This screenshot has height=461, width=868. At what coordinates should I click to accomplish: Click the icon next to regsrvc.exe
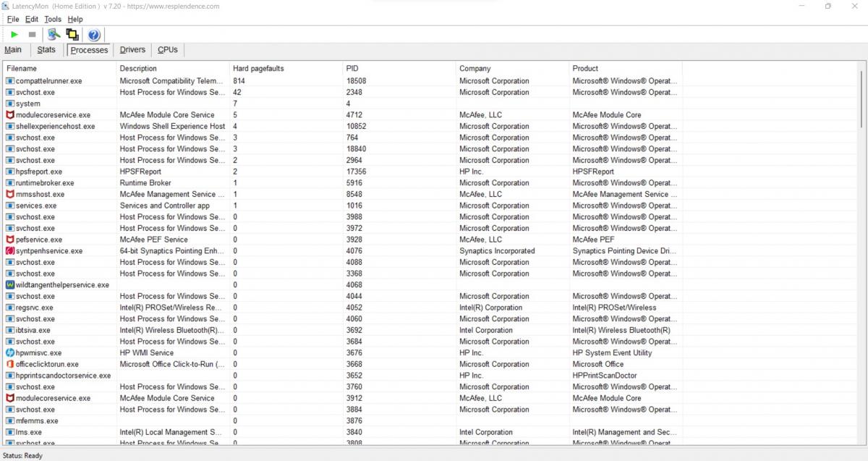coord(10,308)
